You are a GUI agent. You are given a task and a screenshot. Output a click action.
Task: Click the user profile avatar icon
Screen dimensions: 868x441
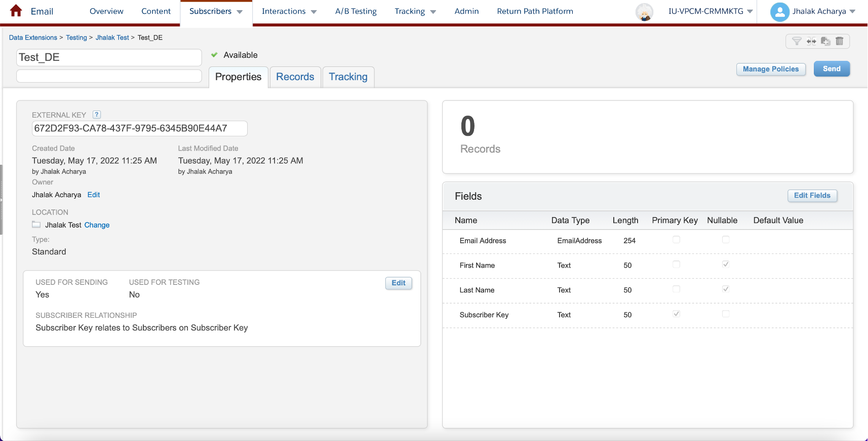[x=780, y=12]
